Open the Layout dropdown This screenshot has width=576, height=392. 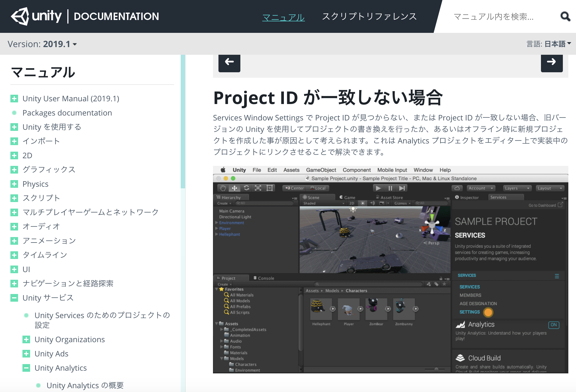tap(550, 188)
